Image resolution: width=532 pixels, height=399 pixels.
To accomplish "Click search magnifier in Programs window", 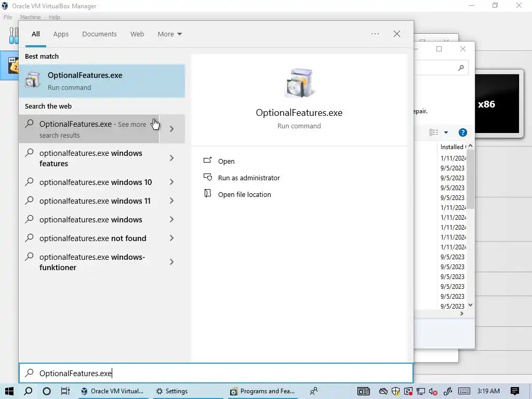I will coord(461,68).
